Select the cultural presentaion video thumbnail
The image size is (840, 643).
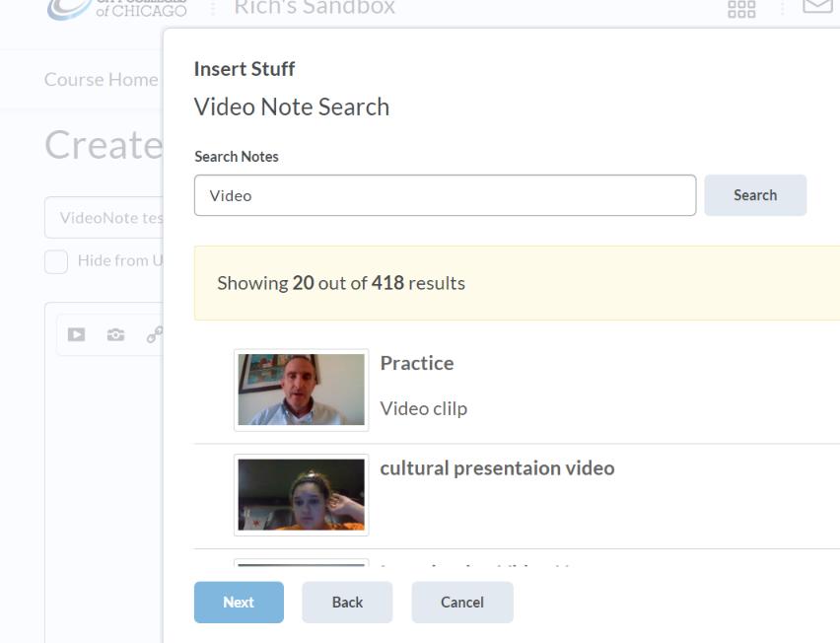point(301,494)
